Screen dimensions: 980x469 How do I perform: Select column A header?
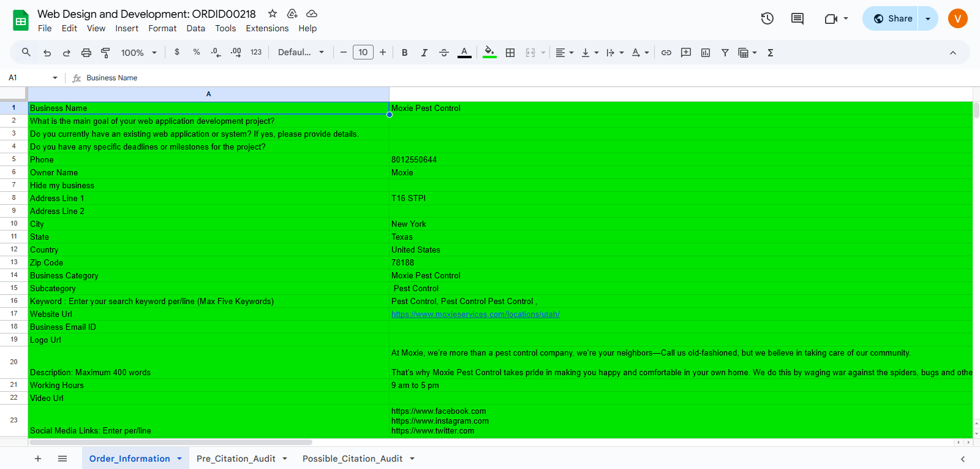208,94
